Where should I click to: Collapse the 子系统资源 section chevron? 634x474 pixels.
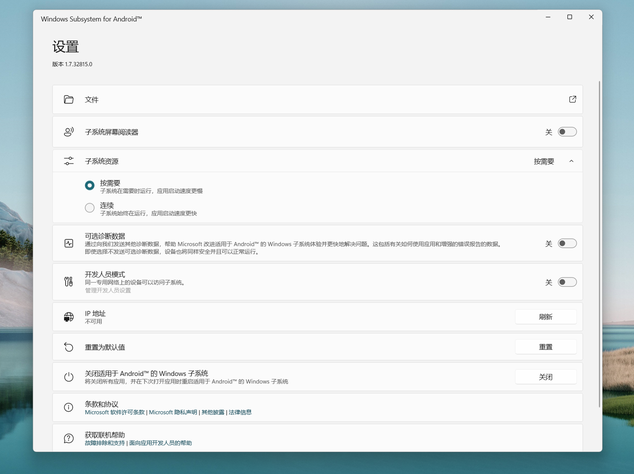571,161
